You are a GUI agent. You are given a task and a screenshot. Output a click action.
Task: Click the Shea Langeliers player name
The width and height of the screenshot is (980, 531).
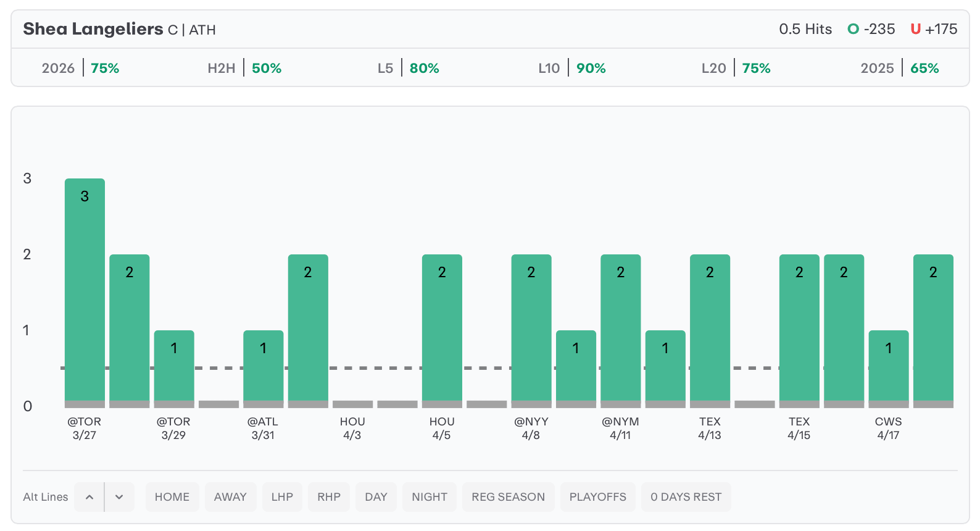[93, 29]
